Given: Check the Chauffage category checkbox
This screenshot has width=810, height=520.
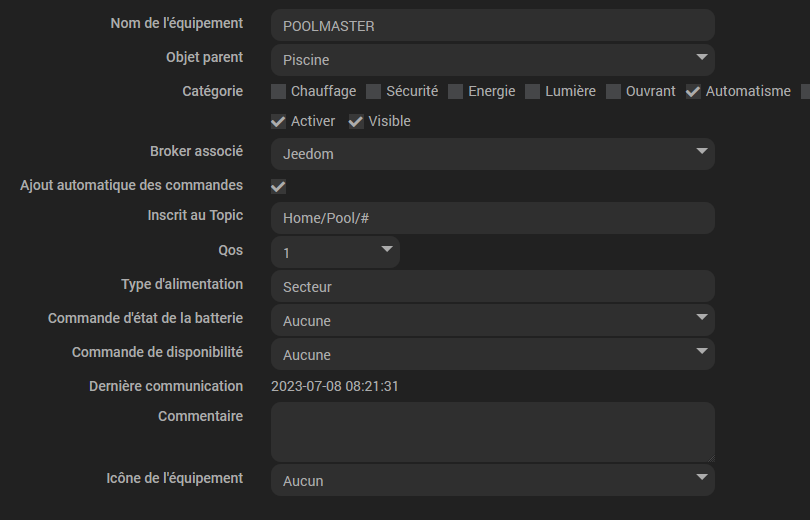Looking at the screenshot, I should point(279,92).
